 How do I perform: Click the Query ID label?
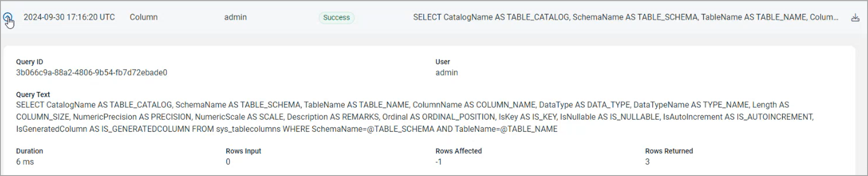coord(30,62)
